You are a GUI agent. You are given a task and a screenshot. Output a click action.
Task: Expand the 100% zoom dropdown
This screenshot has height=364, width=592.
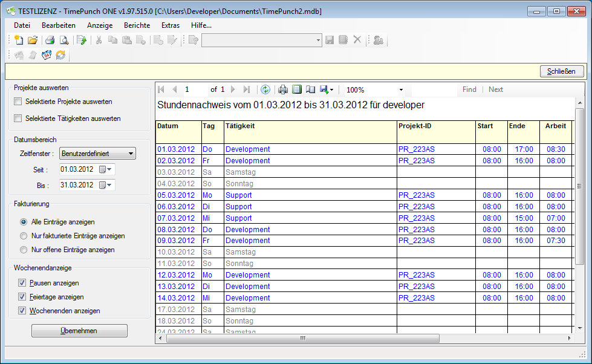tap(401, 90)
